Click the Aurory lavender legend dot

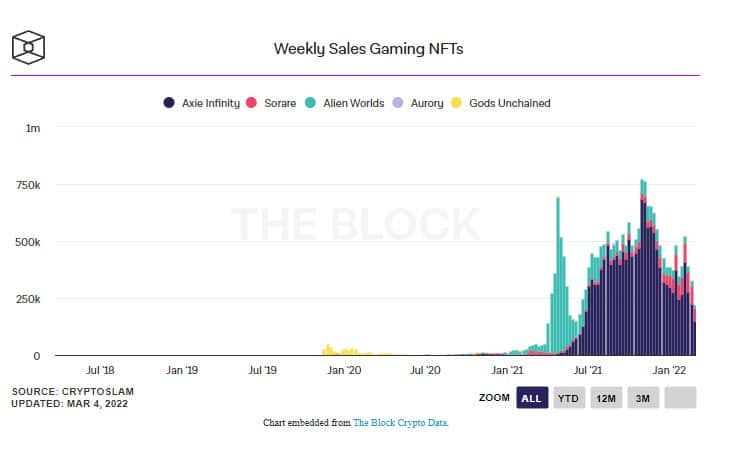(398, 103)
